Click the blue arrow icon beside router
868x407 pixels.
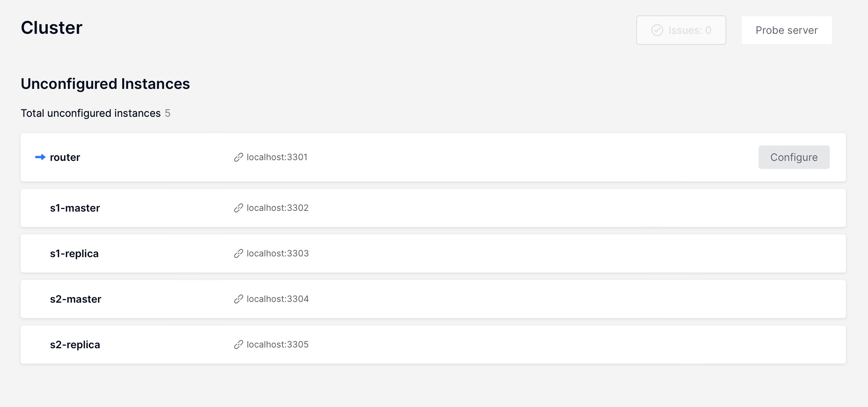[40, 157]
